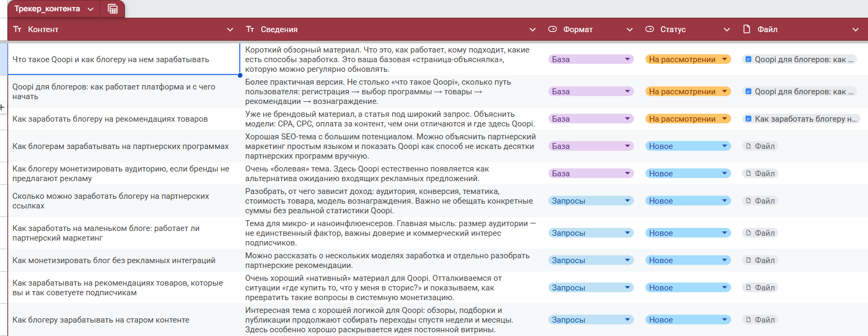Select description cell starting 'Короткий обзорный материал'
The width and height of the screenshot is (868, 336).
point(392,59)
